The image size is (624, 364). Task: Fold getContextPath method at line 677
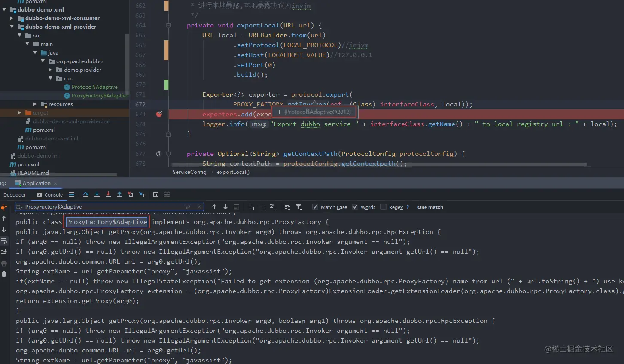[x=169, y=154]
